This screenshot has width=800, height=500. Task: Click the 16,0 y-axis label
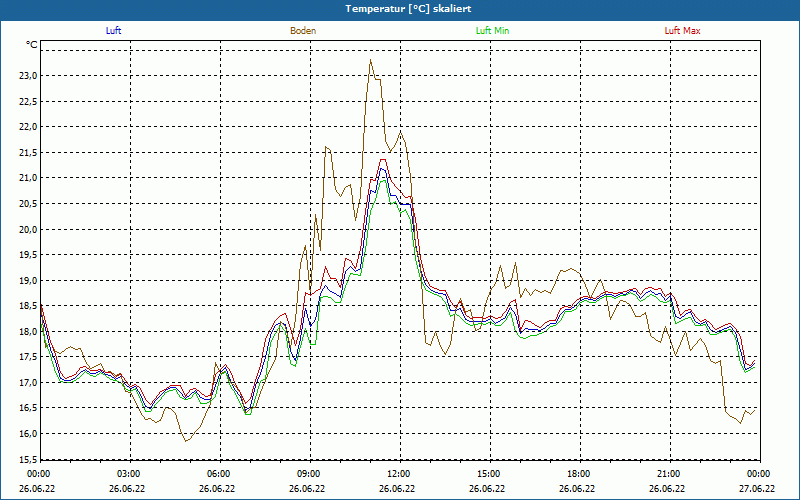click(29, 433)
